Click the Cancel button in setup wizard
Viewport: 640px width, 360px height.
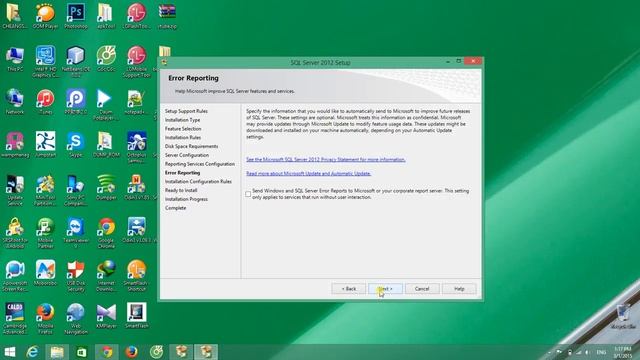[422, 289]
